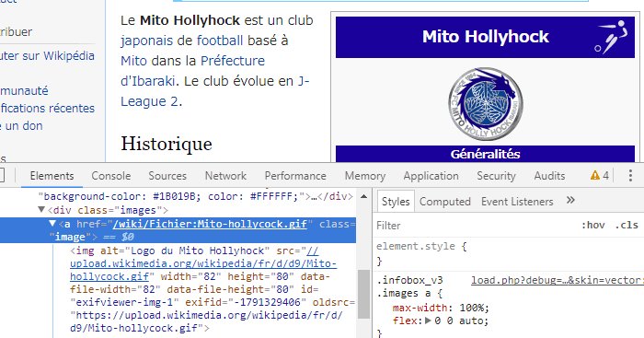Select the Styles sub-tab
644x338 pixels.
[x=396, y=202]
